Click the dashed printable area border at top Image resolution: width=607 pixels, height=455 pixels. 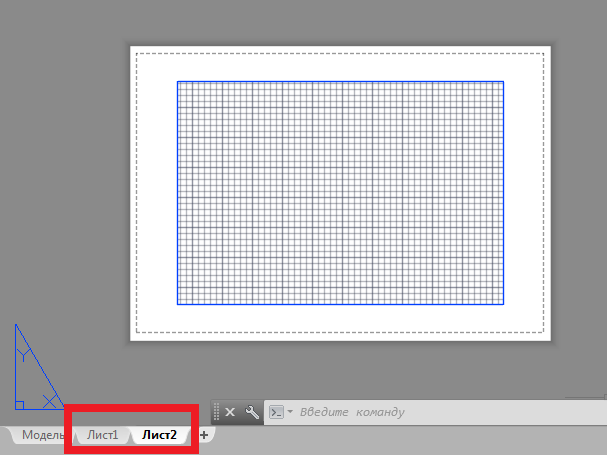click(x=340, y=53)
